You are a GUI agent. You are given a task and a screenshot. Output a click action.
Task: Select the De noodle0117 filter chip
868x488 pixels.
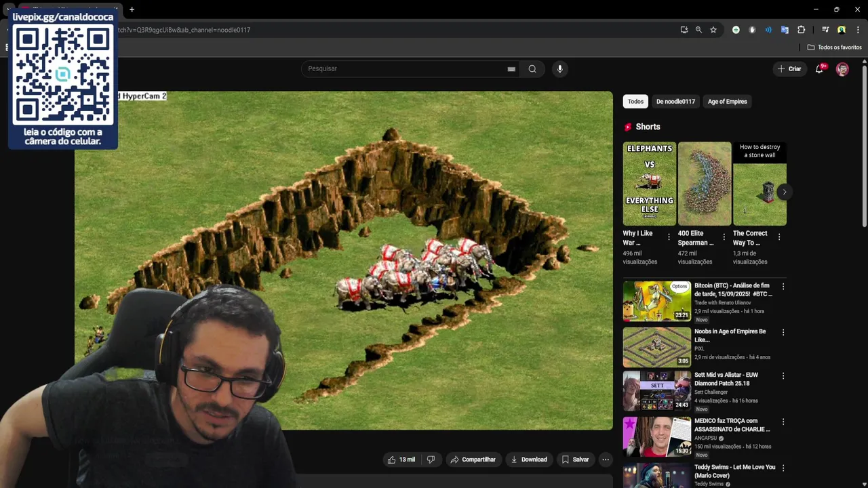click(x=675, y=102)
